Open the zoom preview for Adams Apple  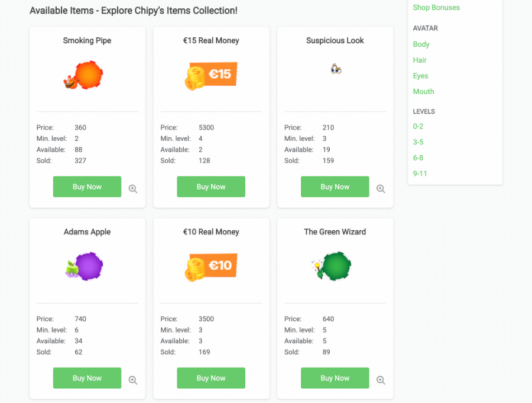(133, 381)
